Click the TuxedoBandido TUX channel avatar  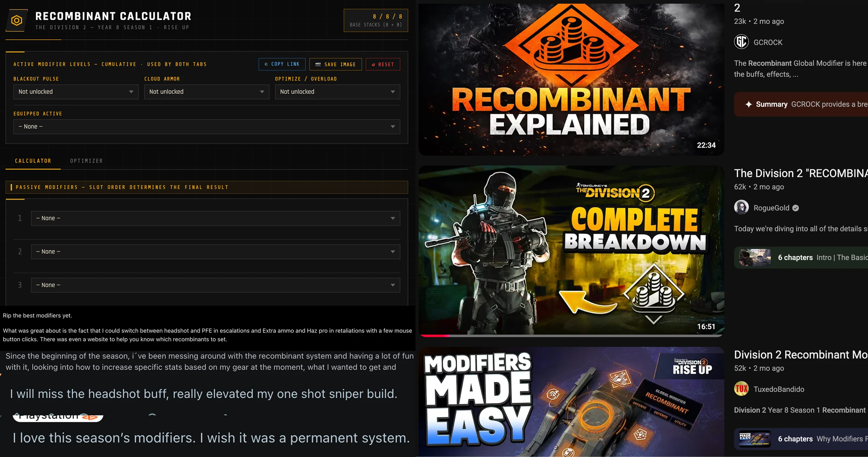(x=741, y=389)
